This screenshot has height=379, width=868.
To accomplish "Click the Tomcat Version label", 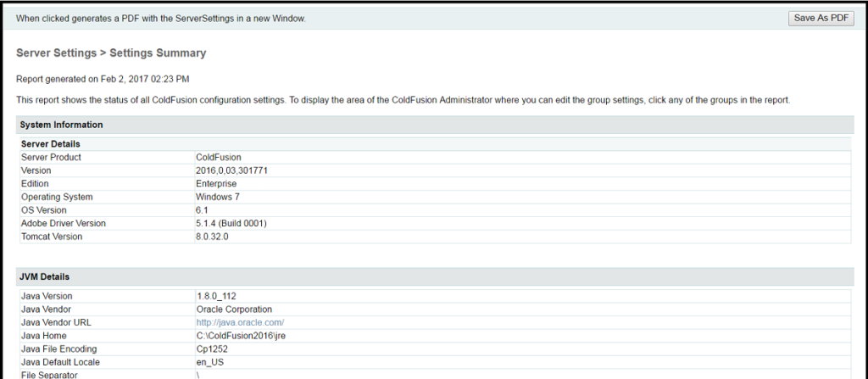I will 52,237.
